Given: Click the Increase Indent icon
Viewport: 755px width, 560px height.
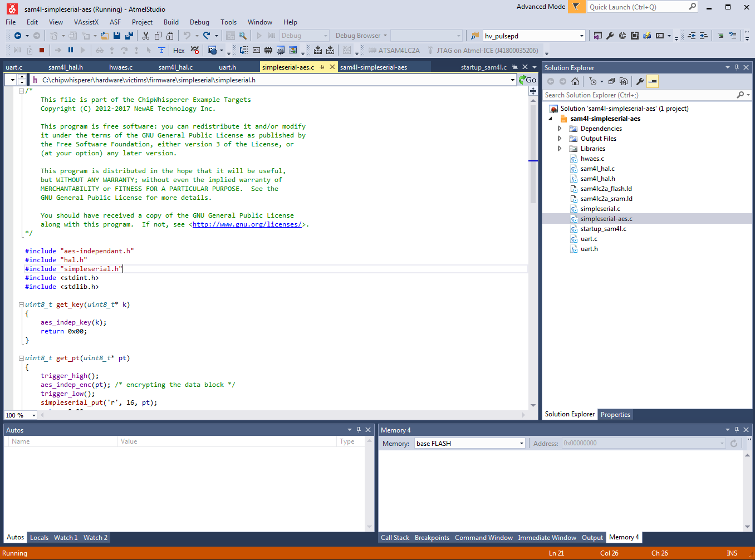Looking at the screenshot, I should click(704, 36).
